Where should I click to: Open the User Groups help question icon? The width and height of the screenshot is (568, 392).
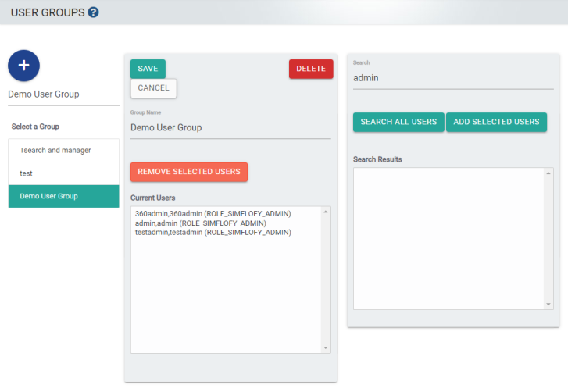point(94,12)
